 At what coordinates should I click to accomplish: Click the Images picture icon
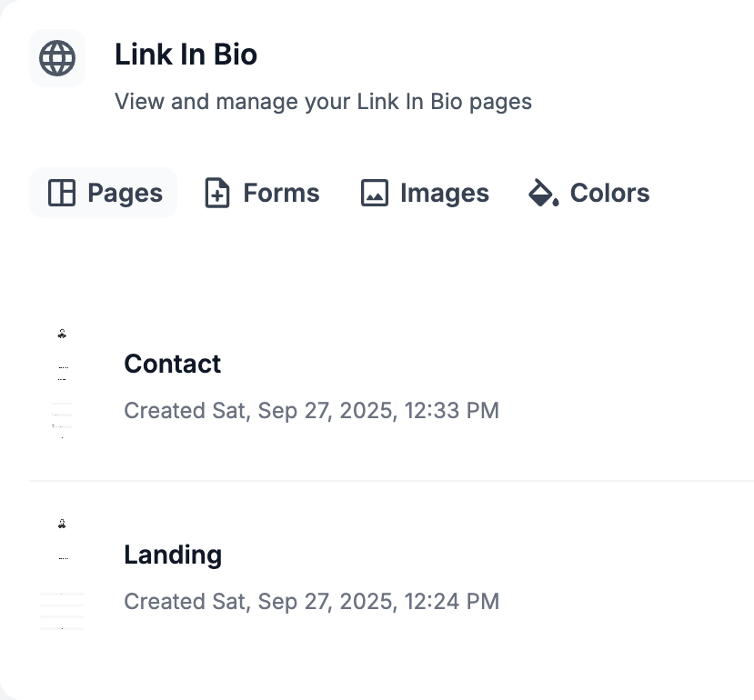pyautogui.click(x=375, y=193)
